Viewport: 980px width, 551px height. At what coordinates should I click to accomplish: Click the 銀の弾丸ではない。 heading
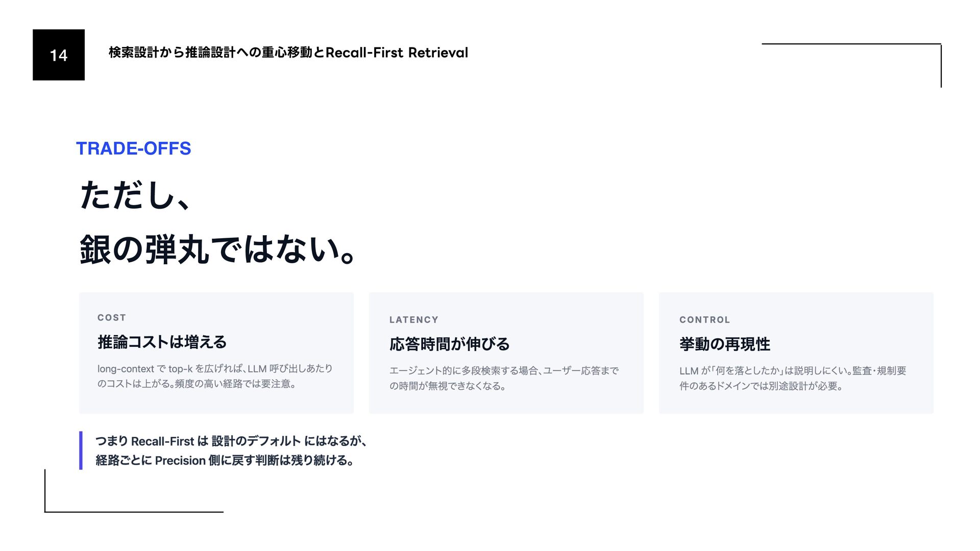pyautogui.click(x=217, y=249)
